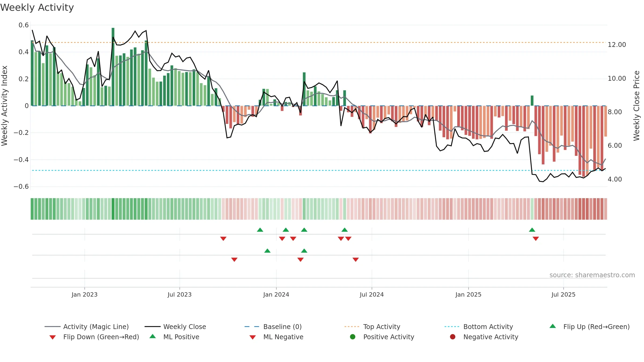Click the earliest ML Positive marker near Dec 2023

[x=267, y=251]
